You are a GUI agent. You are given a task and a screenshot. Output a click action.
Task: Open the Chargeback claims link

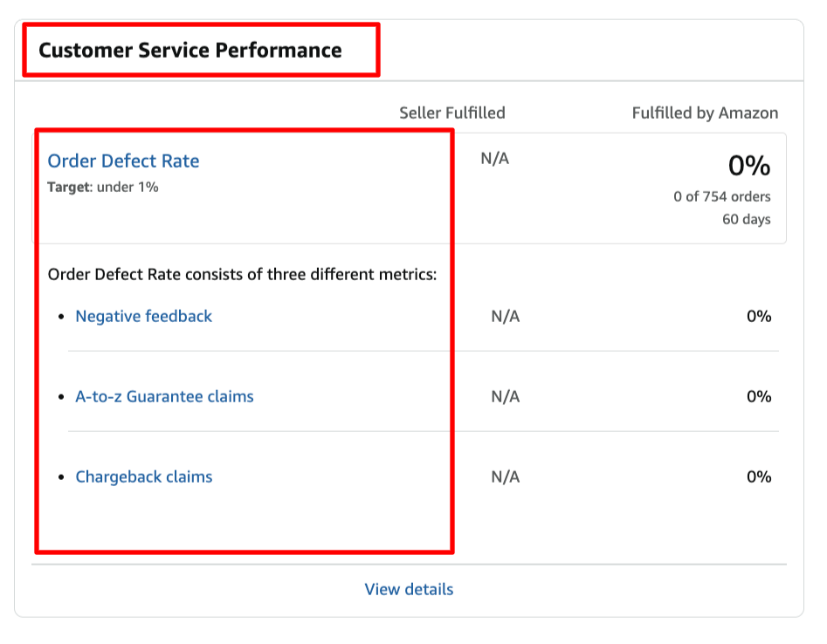(144, 476)
